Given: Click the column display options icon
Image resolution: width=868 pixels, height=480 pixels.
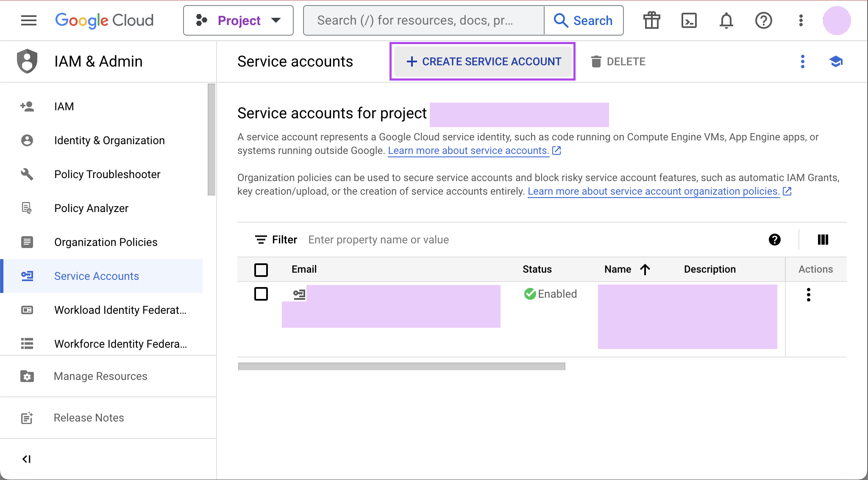Looking at the screenshot, I should pyautogui.click(x=822, y=240).
